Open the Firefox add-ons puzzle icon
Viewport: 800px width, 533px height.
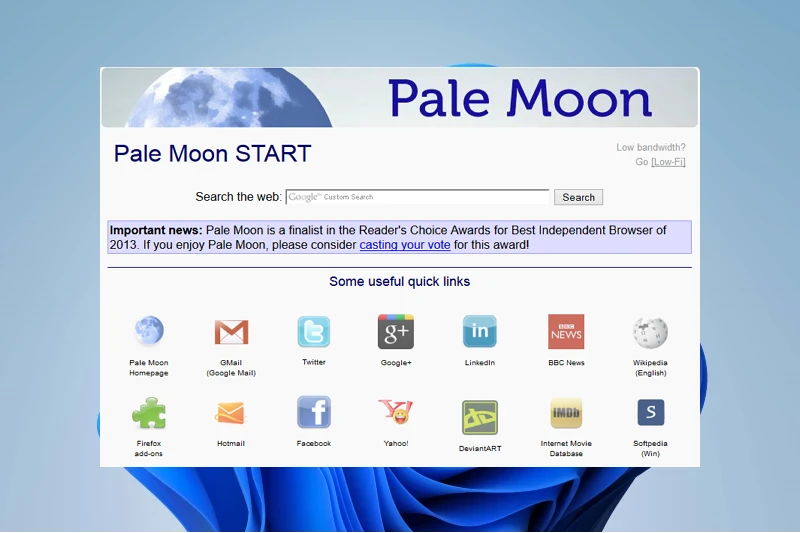(x=149, y=413)
